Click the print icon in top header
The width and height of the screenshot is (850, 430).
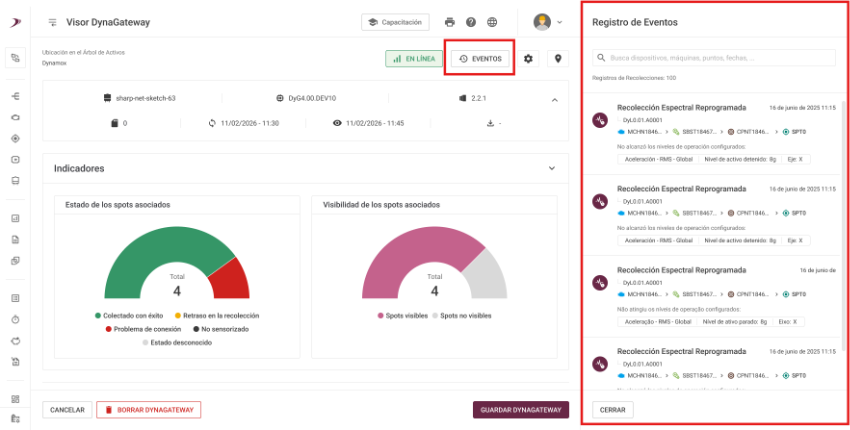click(x=449, y=22)
